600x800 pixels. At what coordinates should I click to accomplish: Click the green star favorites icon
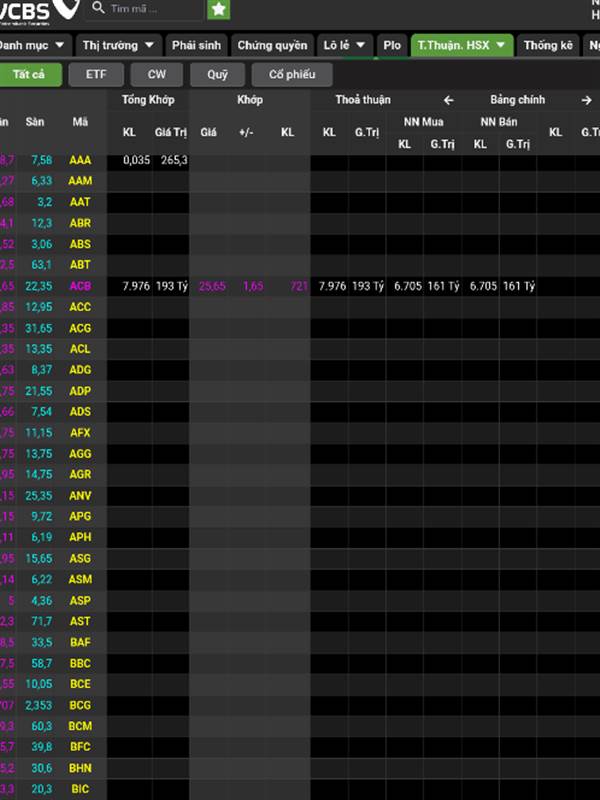pos(218,10)
